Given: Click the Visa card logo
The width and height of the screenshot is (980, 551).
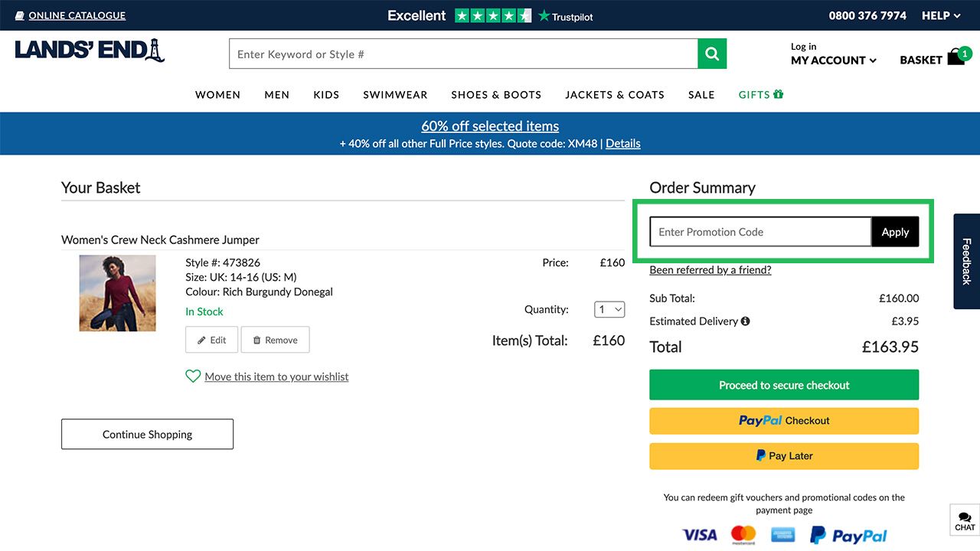Looking at the screenshot, I should pos(700,535).
